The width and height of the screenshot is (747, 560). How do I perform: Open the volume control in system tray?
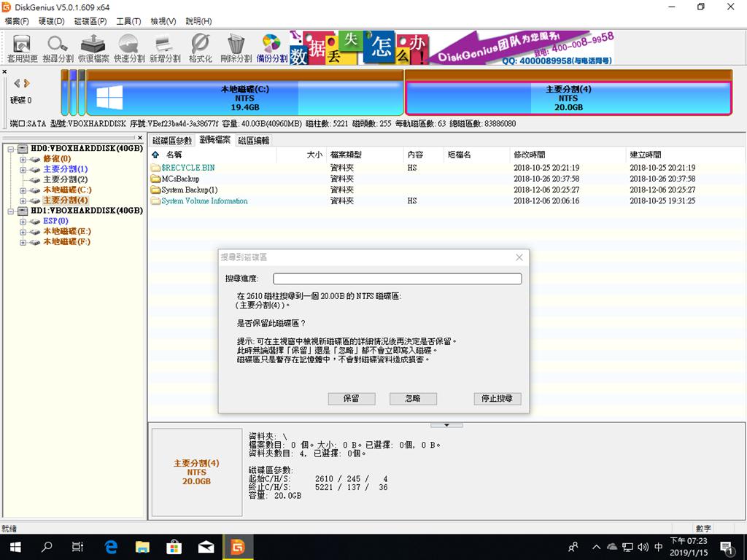643,547
